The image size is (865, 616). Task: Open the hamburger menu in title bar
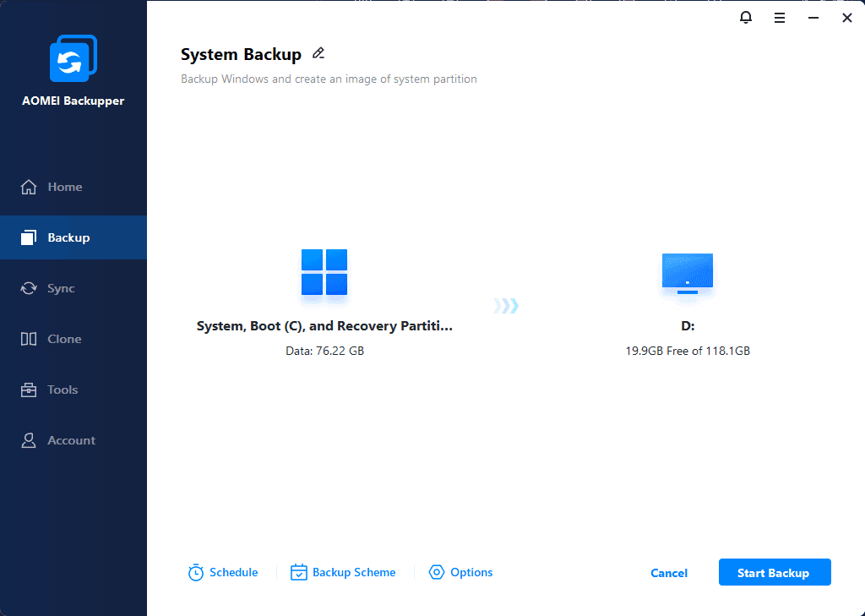pyautogui.click(x=780, y=17)
